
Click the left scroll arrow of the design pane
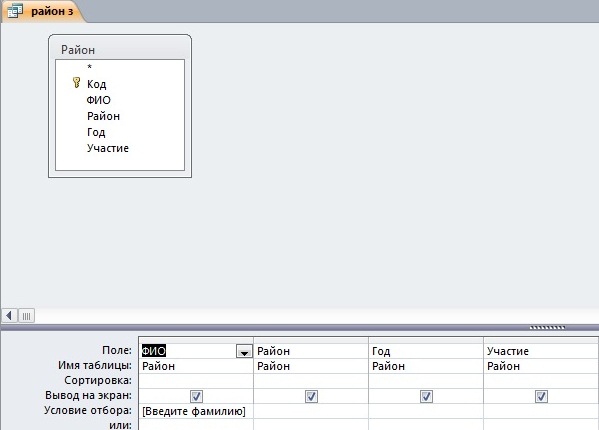(9, 316)
